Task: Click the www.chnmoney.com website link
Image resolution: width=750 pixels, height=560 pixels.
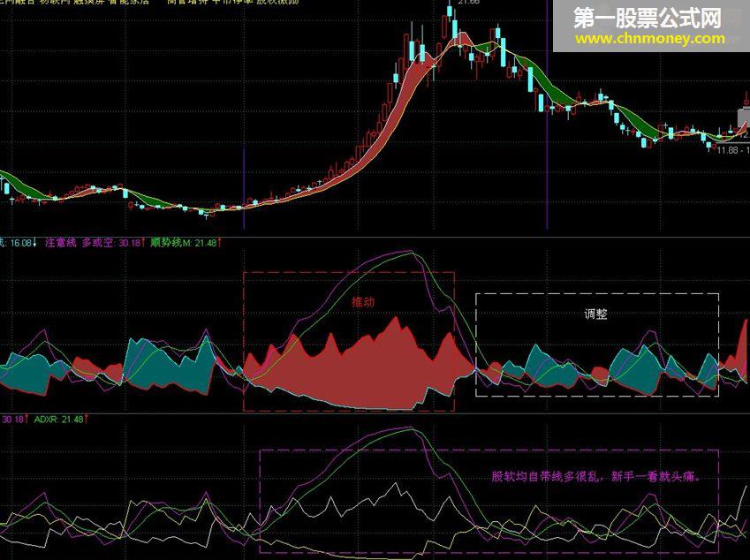Action: (x=650, y=38)
